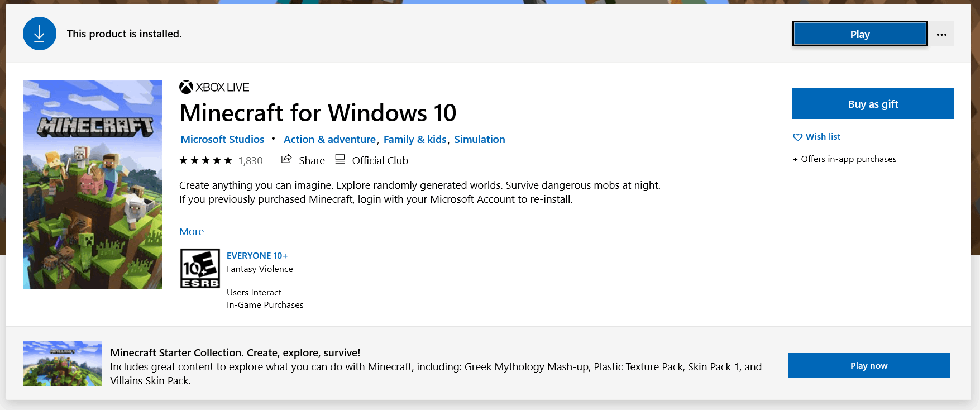Click the Wish list heart icon
Viewport: 980px width, 410px height.
pos(797,137)
